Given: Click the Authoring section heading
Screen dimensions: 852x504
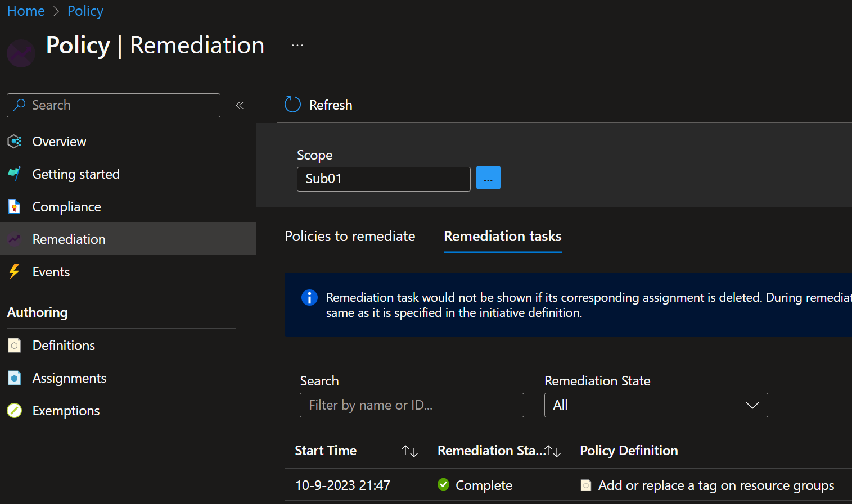Looking at the screenshot, I should click(x=37, y=312).
